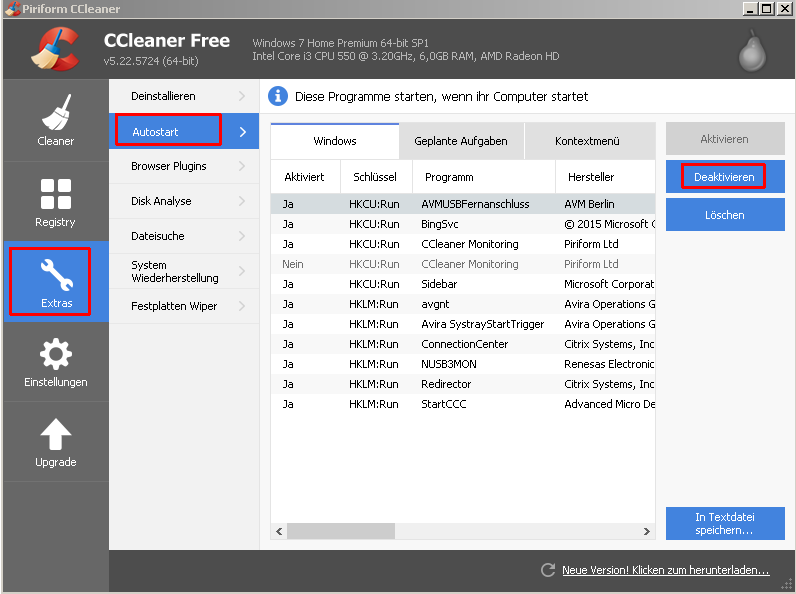Click the Advanced Micro De manufacturer cell
Image resolution: width=796 pixels, height=594 pixels.
tap(609, 404)
